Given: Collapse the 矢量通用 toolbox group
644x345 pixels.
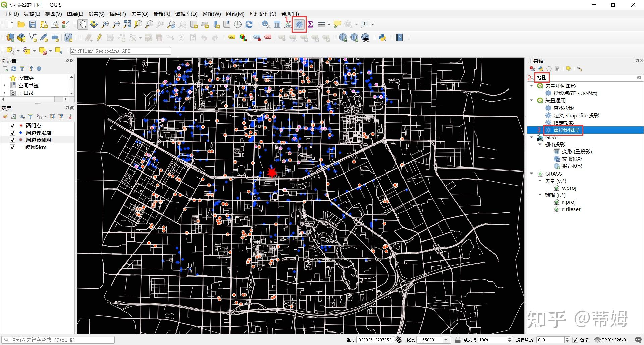Looking at the screenshot, I should [532, 100].
